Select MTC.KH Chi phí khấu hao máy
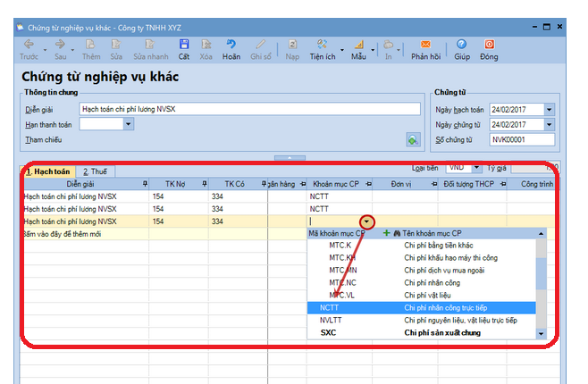Viewport: 588px width, 384px height. point(422,258)
